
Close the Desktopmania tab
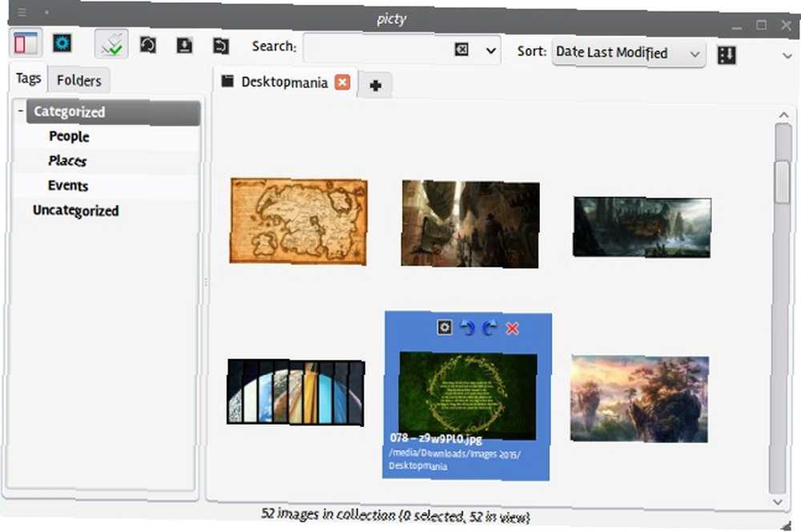click(342, 83)
